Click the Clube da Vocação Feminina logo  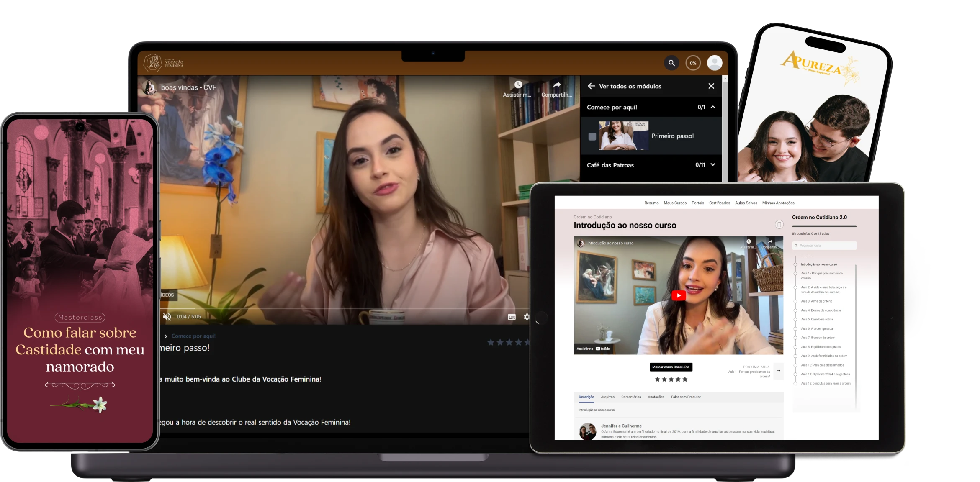pyautogui.click(x=164, y=63)
